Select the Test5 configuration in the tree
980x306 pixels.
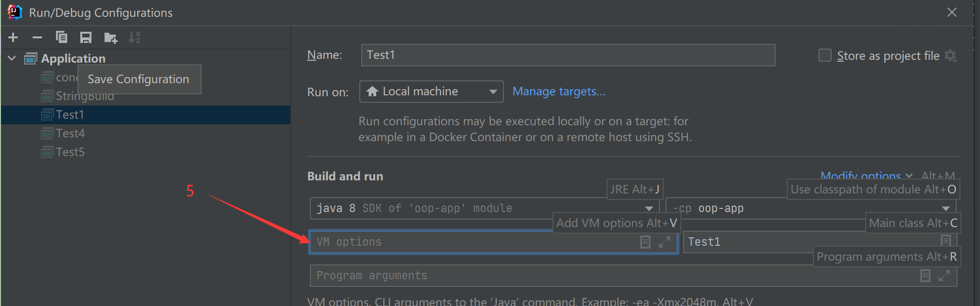pyautogui.click(x=70, y=152)
